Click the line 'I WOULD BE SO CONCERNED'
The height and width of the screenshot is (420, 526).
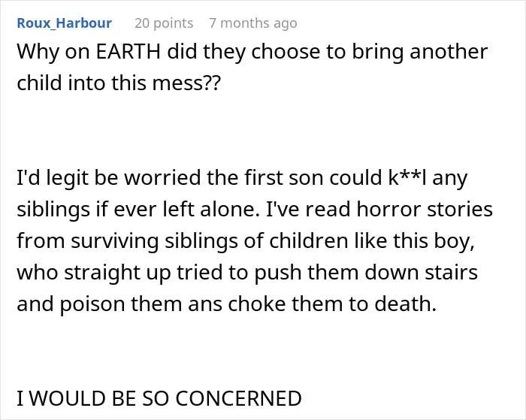(159, 398)
